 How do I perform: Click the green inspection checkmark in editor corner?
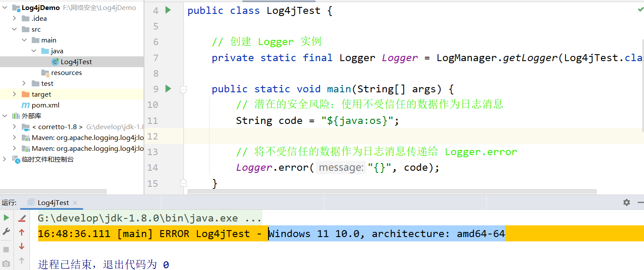point(640,9)
